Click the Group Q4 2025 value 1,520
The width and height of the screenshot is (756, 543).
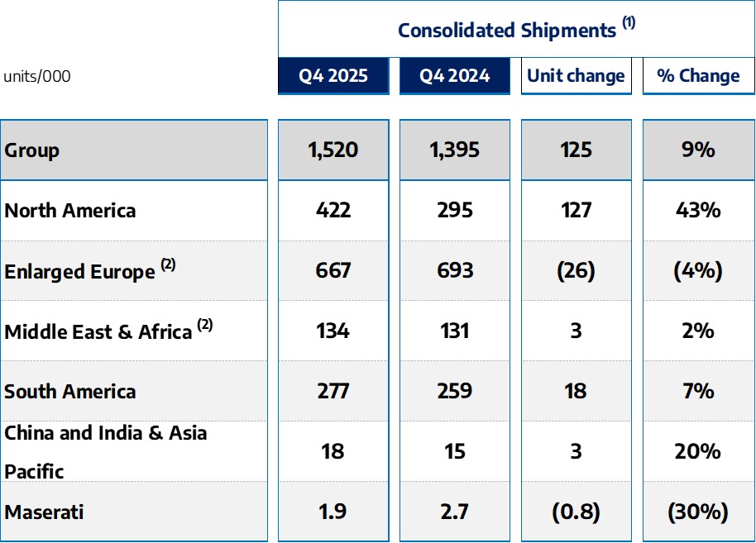pos(333,150)
